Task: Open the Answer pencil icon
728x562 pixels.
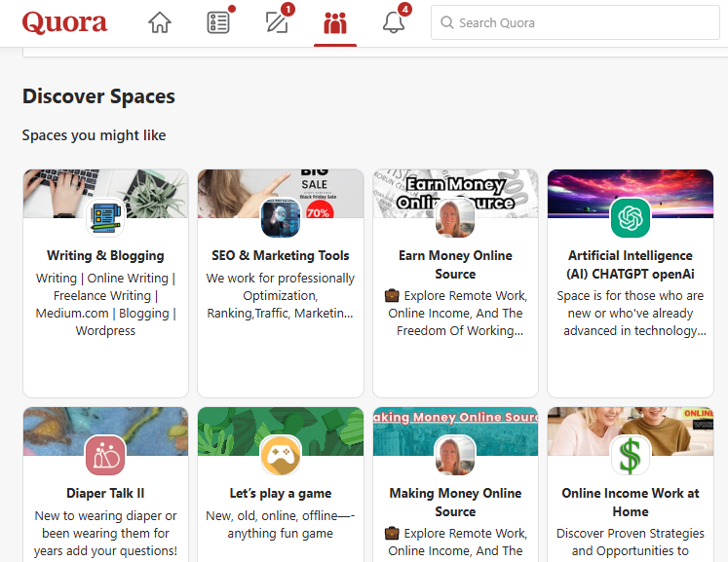Action: click(277, 22)
